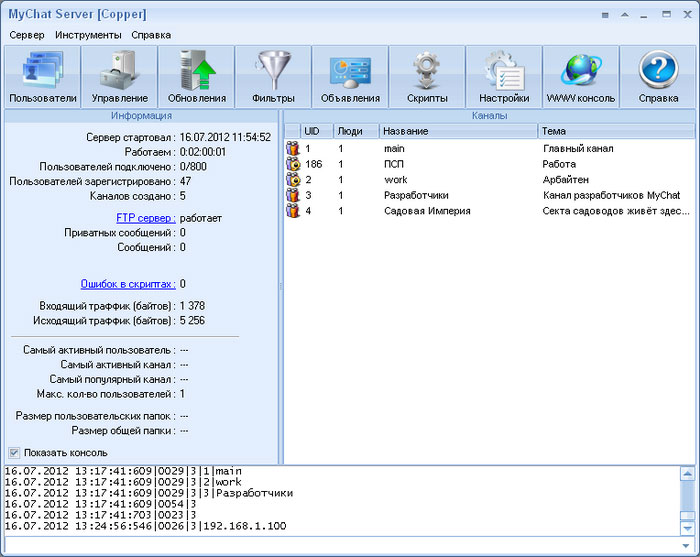
Task: Click the console command input field
Action: pyautogui.click(x=342, y=546)
